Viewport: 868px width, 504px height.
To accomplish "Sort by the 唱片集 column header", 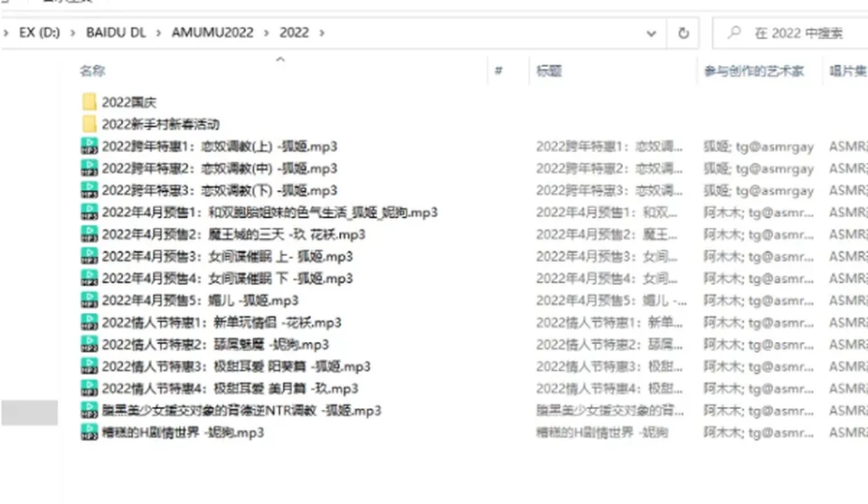I will [847, 71].
